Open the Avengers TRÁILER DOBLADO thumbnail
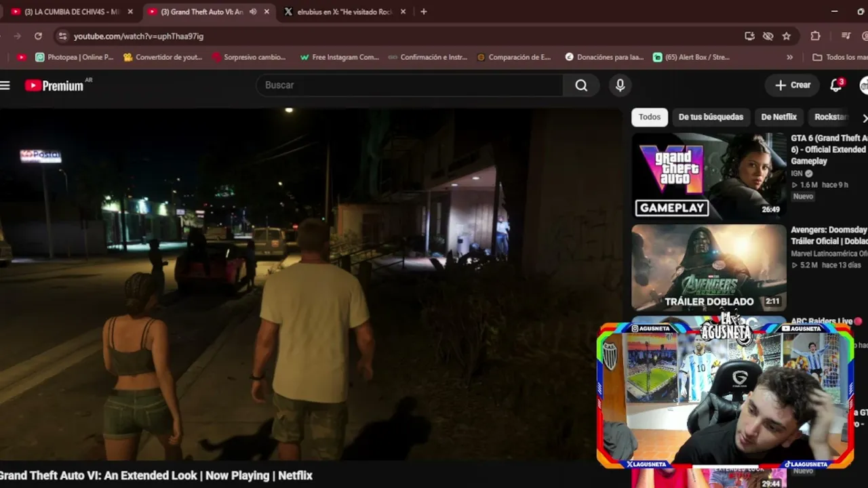 (709, 268)
